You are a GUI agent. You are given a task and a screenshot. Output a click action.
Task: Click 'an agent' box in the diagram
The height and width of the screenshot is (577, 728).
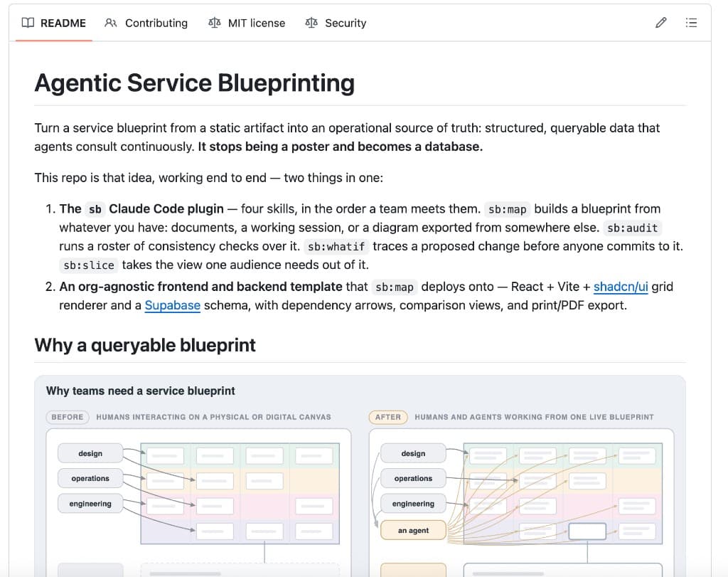(413, 531)
